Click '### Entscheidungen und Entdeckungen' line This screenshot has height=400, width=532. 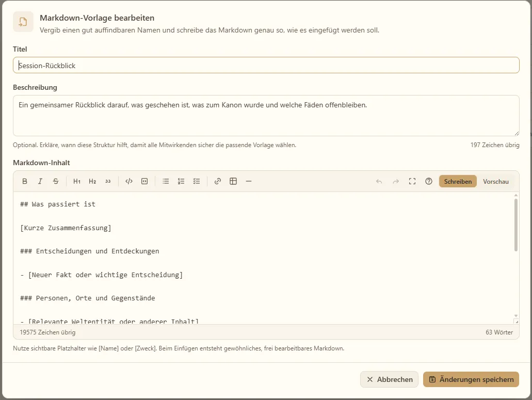pyautogui.click(x=90, y=251)
